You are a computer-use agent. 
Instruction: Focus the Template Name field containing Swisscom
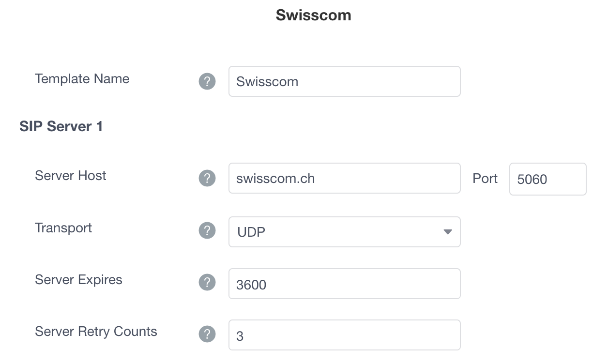[x=344, y=81]
